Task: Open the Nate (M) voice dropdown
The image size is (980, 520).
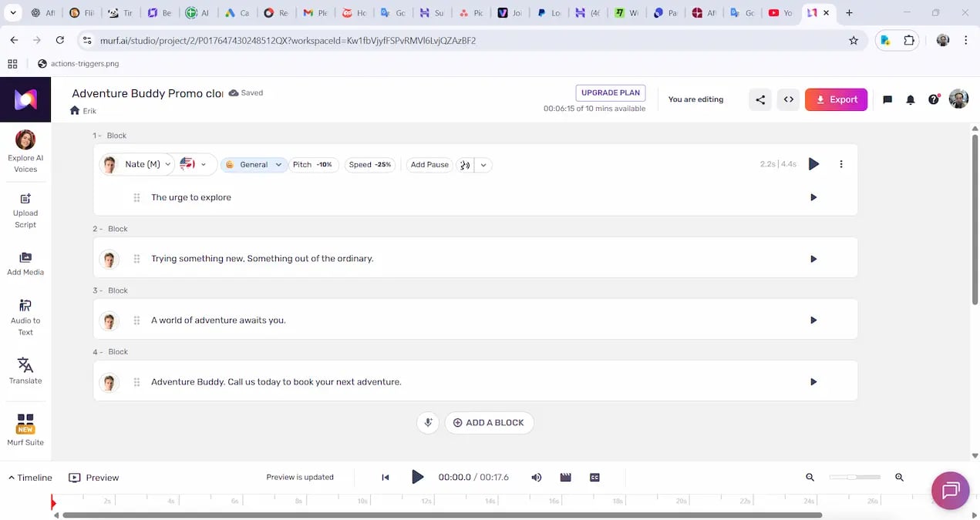Action: [x=136, y=165]
